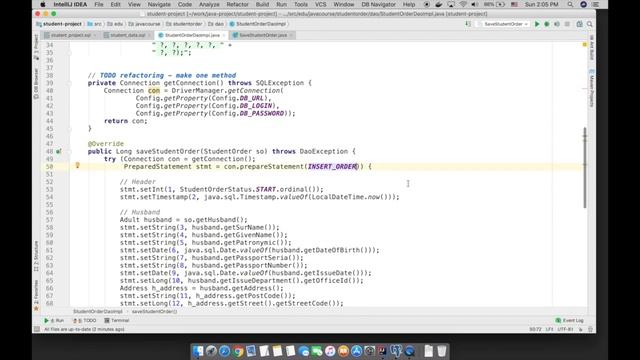Viewport: 640px width, 360px height.
Task: Click student-project in the breadcrumb bar
Action: point(59,24)
